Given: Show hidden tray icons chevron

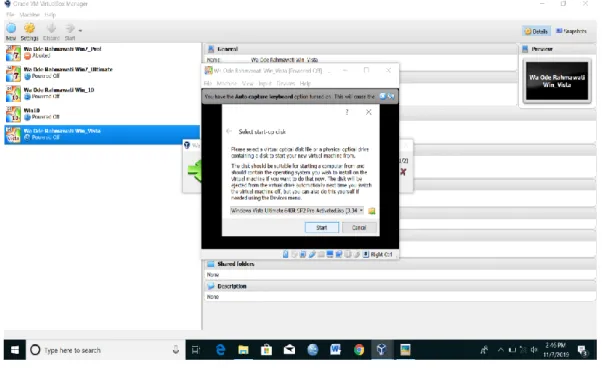Looking at the screenshot, I should (501, 350).
